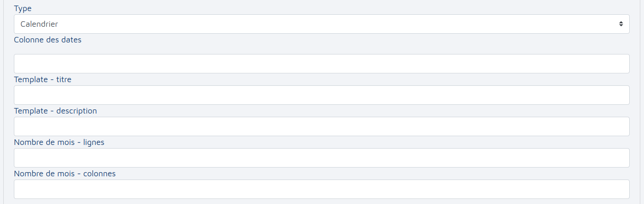Click the month columns count box
Image resolution: width=644 pixels, height=204 pixels.
click(321, 189)
